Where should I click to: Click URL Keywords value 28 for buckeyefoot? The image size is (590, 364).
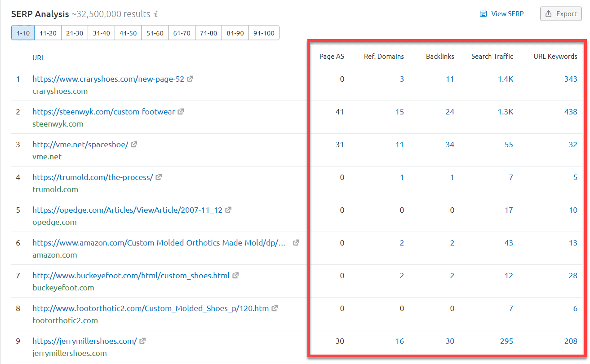pyautogui.click(x=573, y=276)
